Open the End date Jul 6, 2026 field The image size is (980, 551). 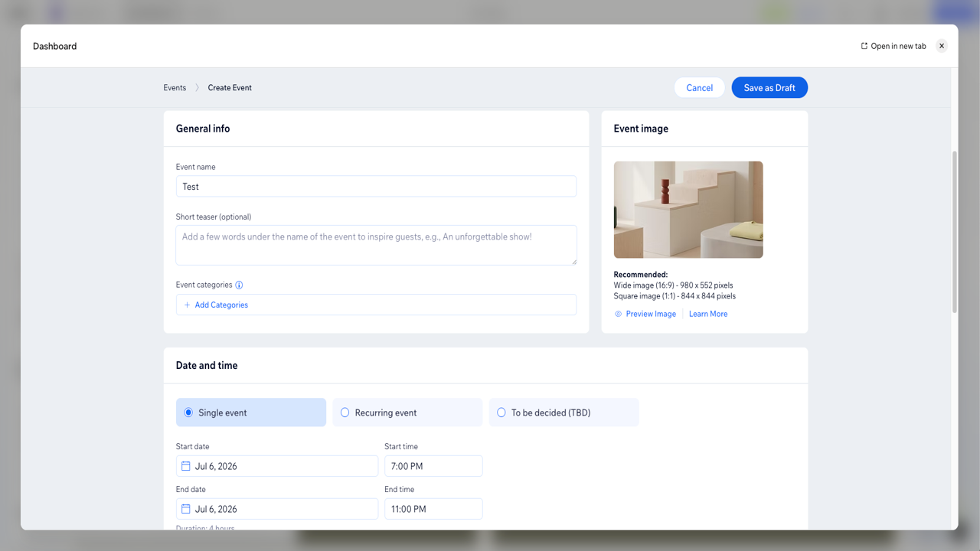coord(277,509)
